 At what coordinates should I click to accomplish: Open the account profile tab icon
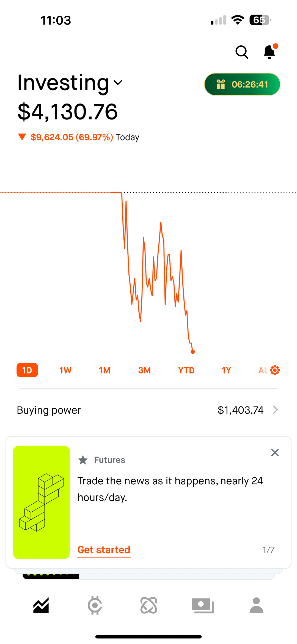(256, 605)
